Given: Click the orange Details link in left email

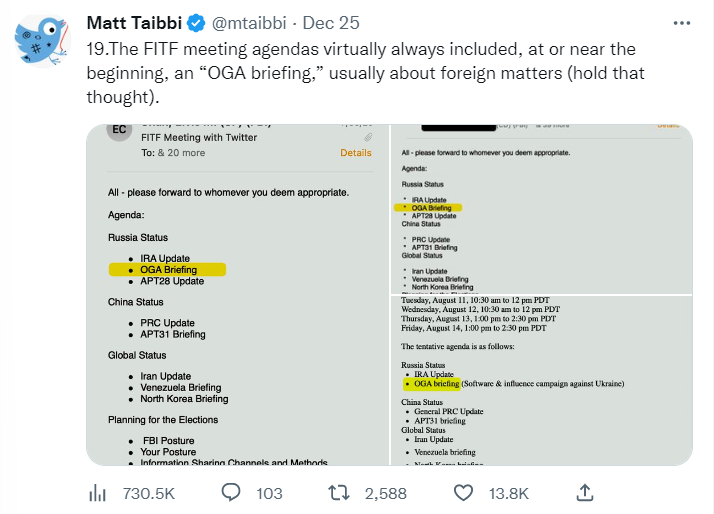Looking at the screenshot, I should (x=356, y=153).
